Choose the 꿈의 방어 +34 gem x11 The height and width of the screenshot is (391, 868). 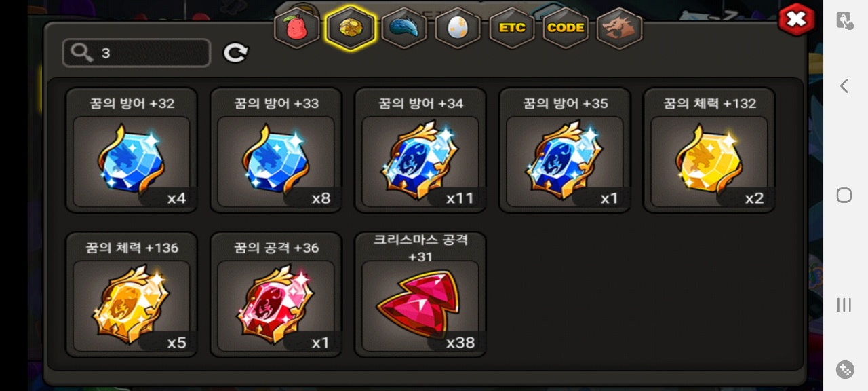(x=420, y=150)
